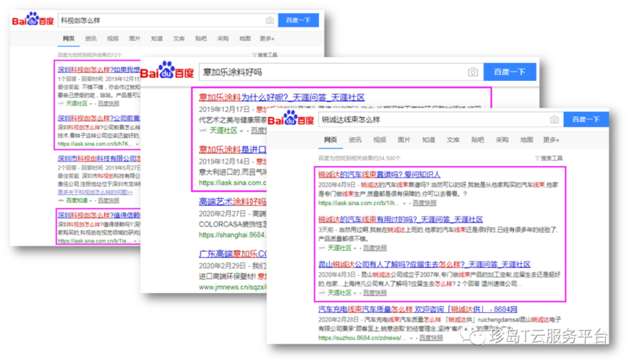The height and width of the screenshot is (364, 629).
Task: Select 网页 tab in 科视创怎么样 window
Action: (x=69, y=39)
